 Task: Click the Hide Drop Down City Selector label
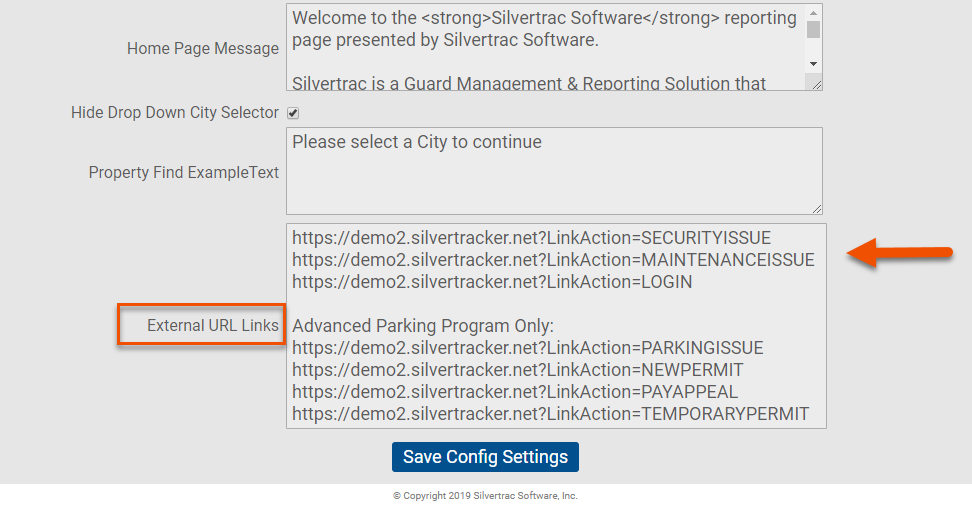tap(175, 113)
